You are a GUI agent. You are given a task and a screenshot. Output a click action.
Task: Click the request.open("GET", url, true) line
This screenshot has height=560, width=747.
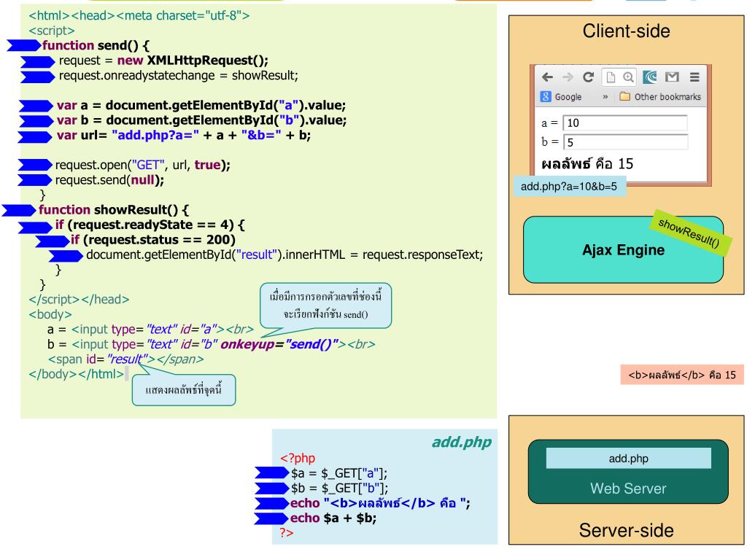click(x=143, y=165)
